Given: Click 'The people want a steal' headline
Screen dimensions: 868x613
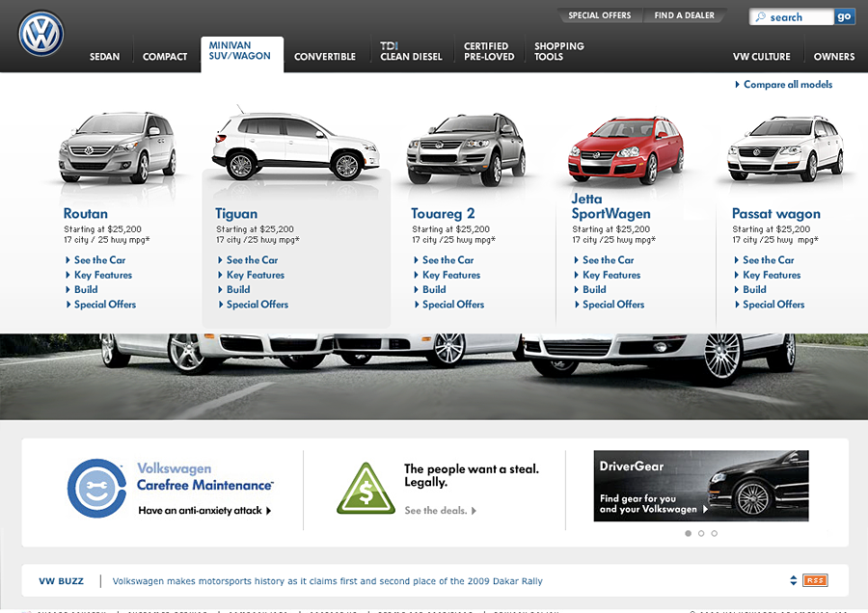Looking at the screenshot, I should [x=472, y=475].
